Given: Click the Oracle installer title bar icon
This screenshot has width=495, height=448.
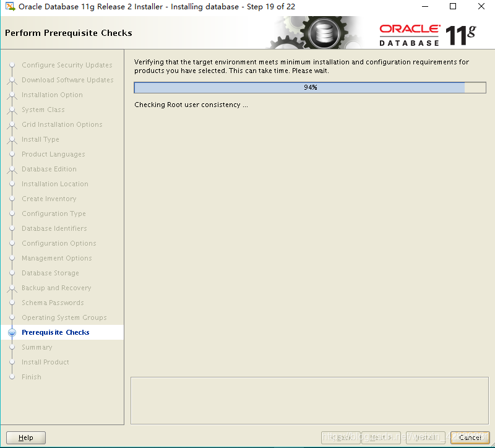Looking at the screenshot, I should click(x=10, y=6).
